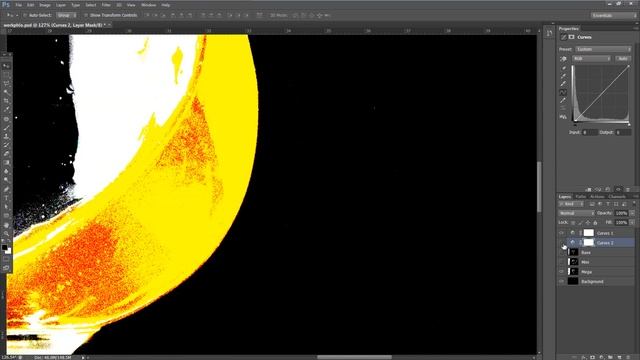Image resolution: width=640 pixels, height=360 pixels.
Task: Click the Curves Output value field
Action: point(623,133)
